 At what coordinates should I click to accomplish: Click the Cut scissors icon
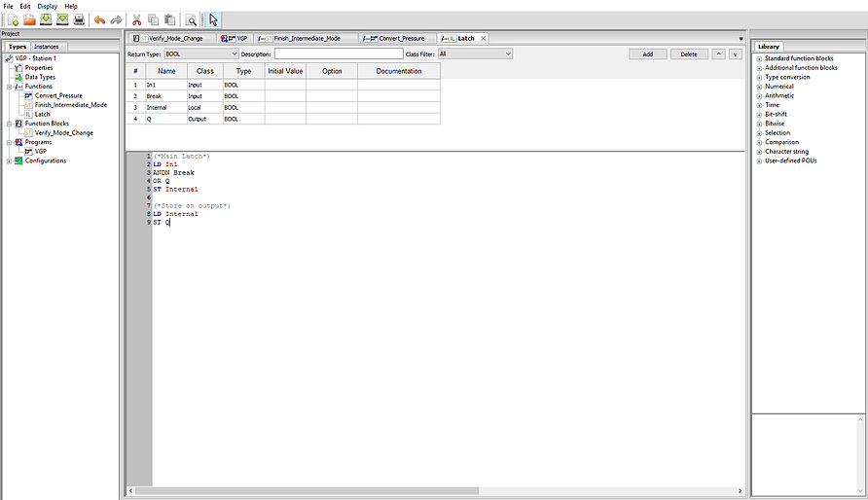[x=136, y=19]
